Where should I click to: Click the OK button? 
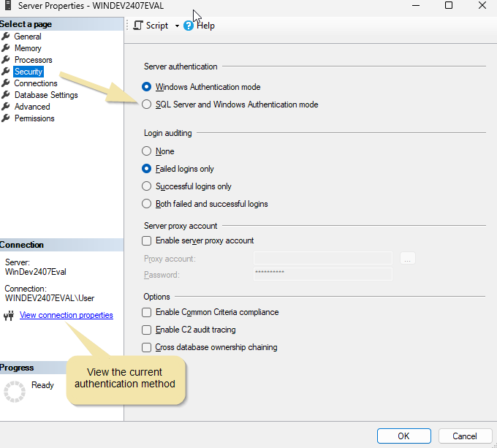pyautogui.click(x=403, y=436)
